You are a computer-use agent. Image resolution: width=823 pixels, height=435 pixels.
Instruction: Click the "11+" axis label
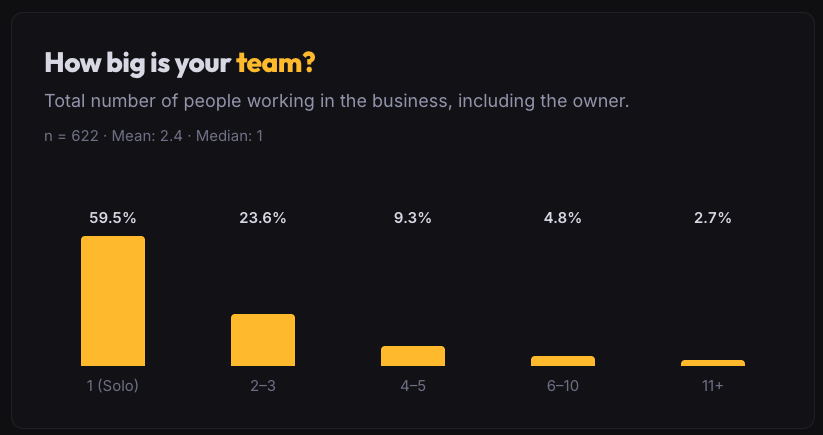pyautogui.click(x=713, y=386)
